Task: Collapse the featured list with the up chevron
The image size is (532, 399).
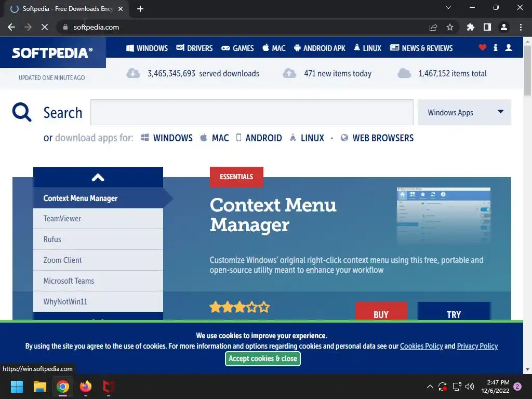Action: [x=98, y=177]
